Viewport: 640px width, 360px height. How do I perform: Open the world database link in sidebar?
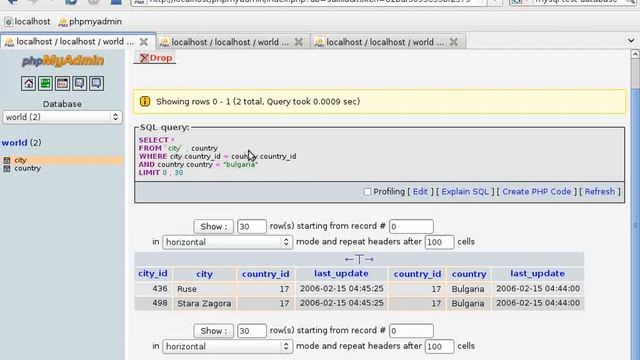point(14,143)
